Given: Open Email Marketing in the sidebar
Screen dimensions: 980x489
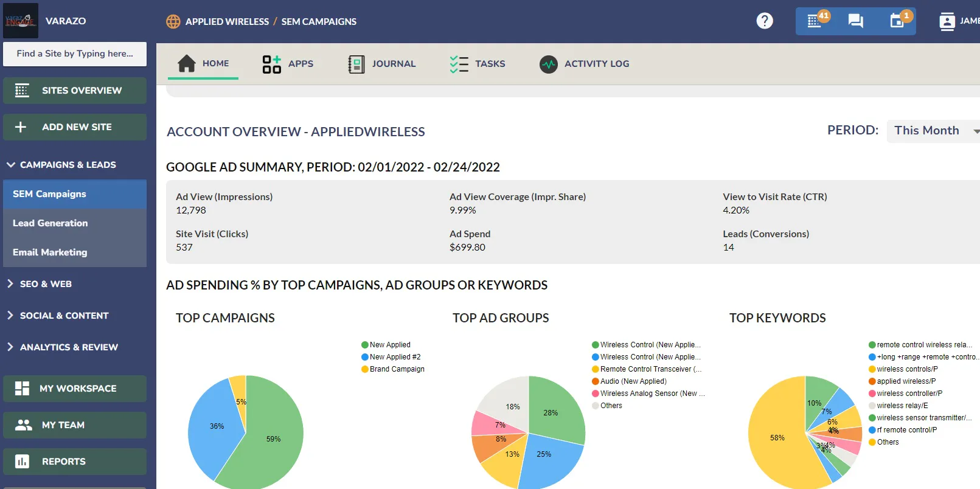Looking at the screenshot, I should coord(75,252).
